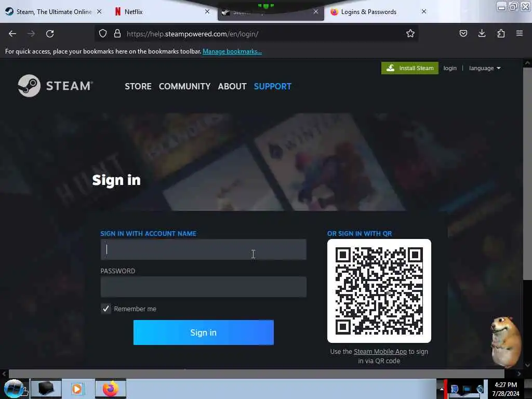
Task: Open the tracking protection shield icon
Action: (x=103, y=34)
